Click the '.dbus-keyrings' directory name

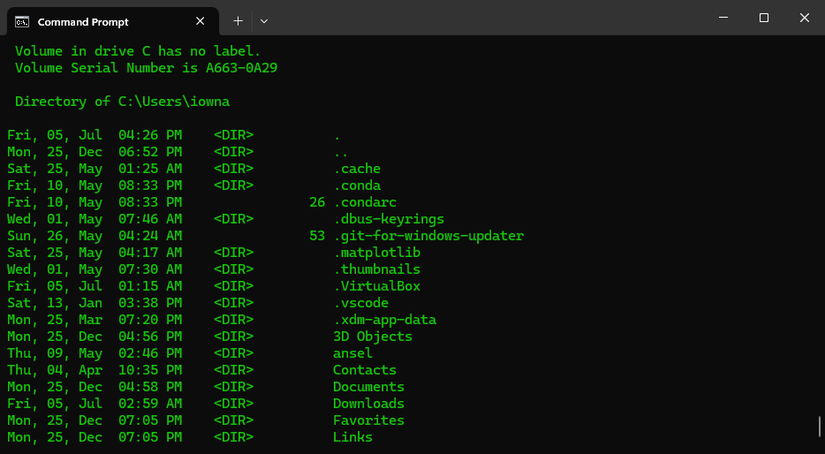click(x=389, y=219)
